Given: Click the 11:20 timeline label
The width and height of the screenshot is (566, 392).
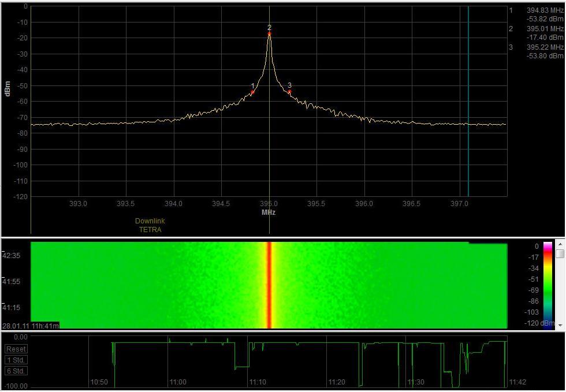Looking at the screenshot, I should pyautogui.click(x=336, y=382).
